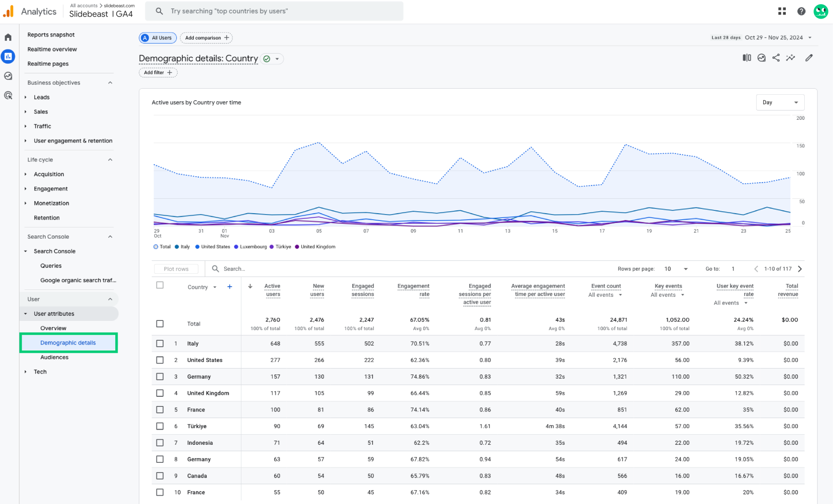Open the account avatar menu
The width and height of the screenshot is (833, 504).
821,11
